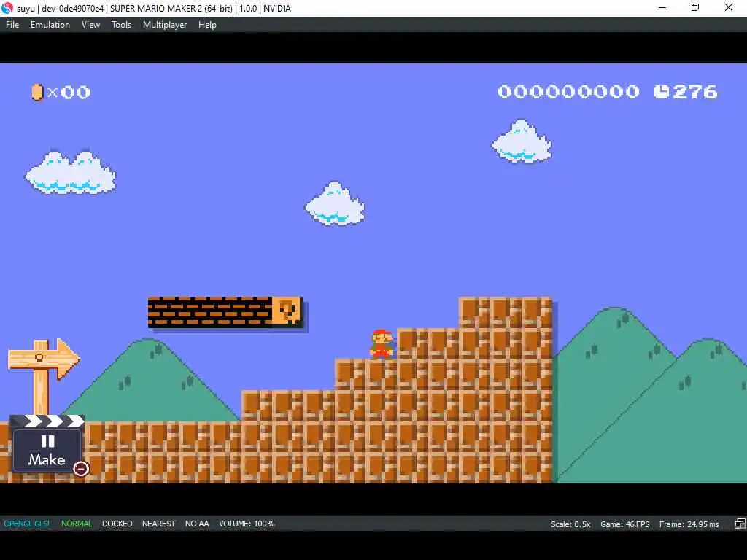747x560 pixels.
Task: Click the wooden arrow signpost
Action: (x=44, y=376)
